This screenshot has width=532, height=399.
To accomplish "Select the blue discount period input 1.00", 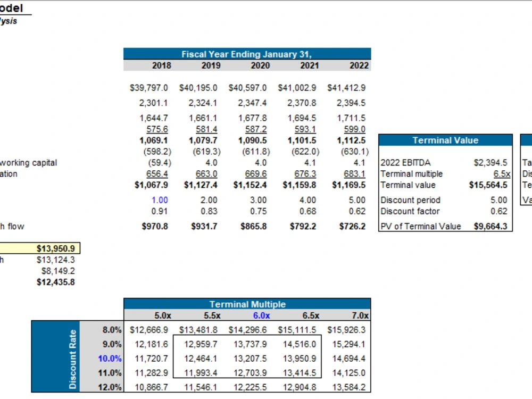I will click(x=159, y=199).
